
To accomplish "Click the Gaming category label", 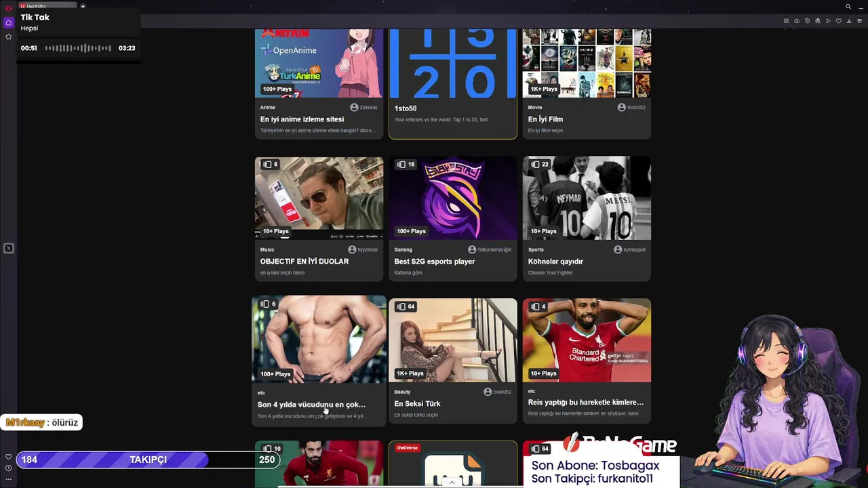I will (403, 249).
